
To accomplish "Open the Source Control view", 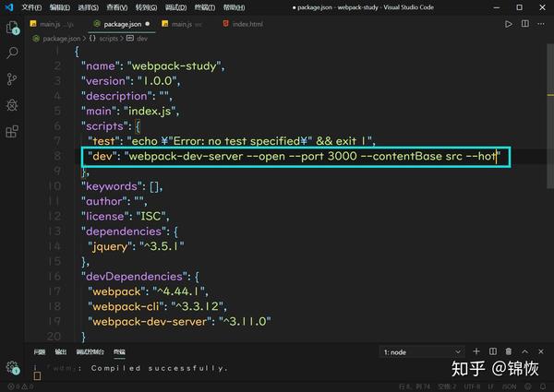I will coord(12,79).
